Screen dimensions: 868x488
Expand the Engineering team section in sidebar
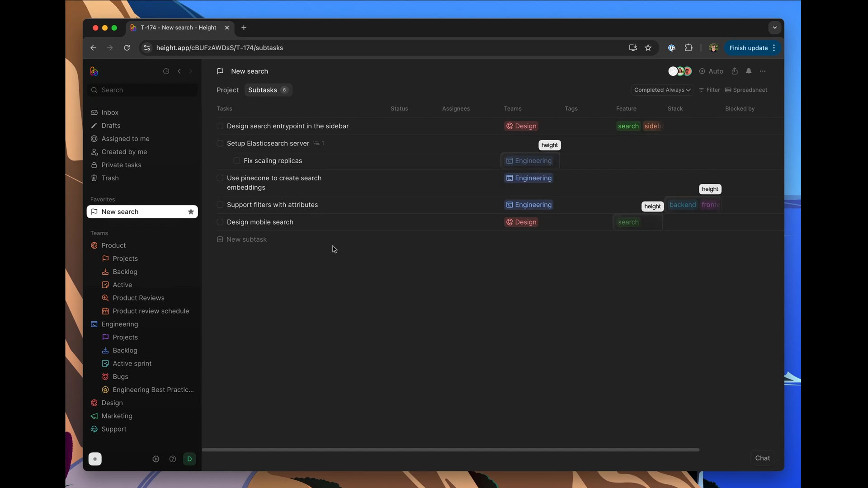pyautogui.click(x=119, y=324)
